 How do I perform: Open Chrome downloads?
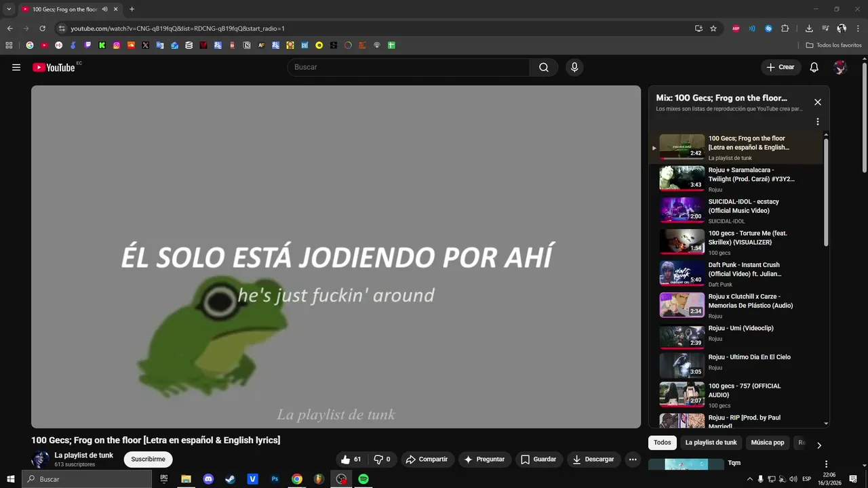(809, 28)
